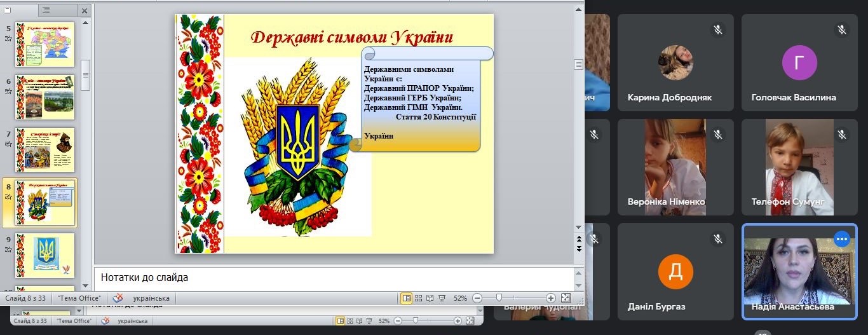Click the orange 'Д' avatar of Даніл Бургаз
This screenshot has height=335, width=868.
(x=675, y=271)
